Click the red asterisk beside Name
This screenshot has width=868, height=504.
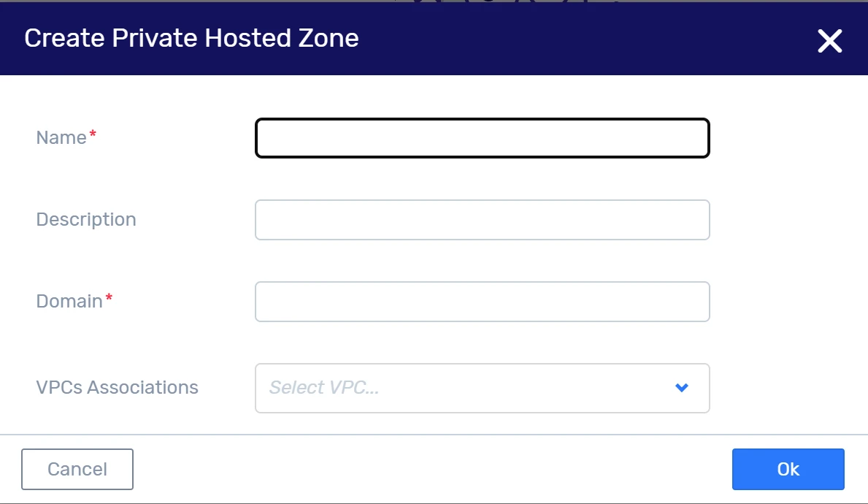tap(93, 136)
